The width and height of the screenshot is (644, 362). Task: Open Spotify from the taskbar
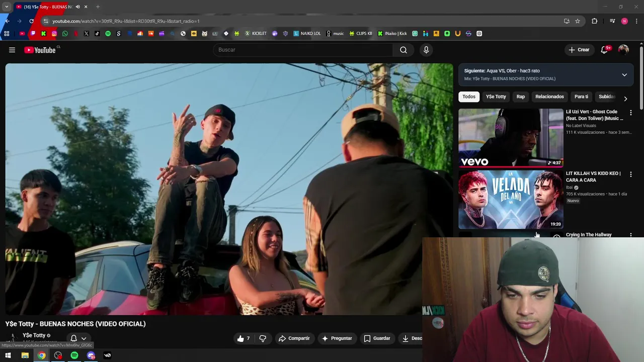pos(74,355)
